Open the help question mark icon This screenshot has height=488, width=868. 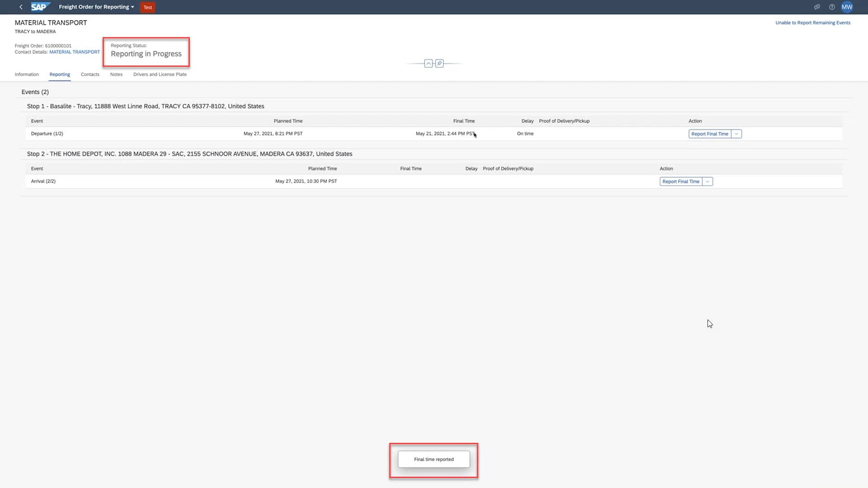pyautogui.click(x=832, y=7)
